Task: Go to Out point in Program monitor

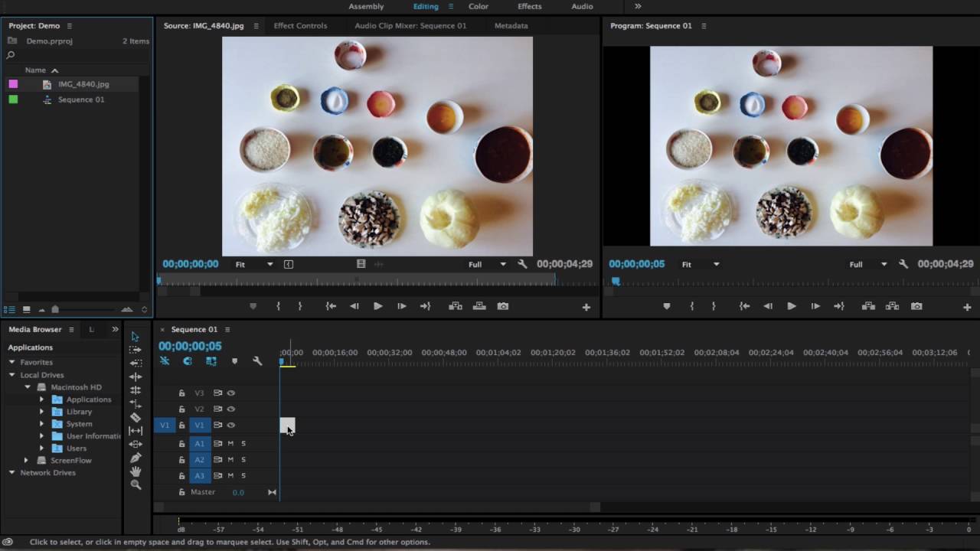Action: click(x=839, y=306)
